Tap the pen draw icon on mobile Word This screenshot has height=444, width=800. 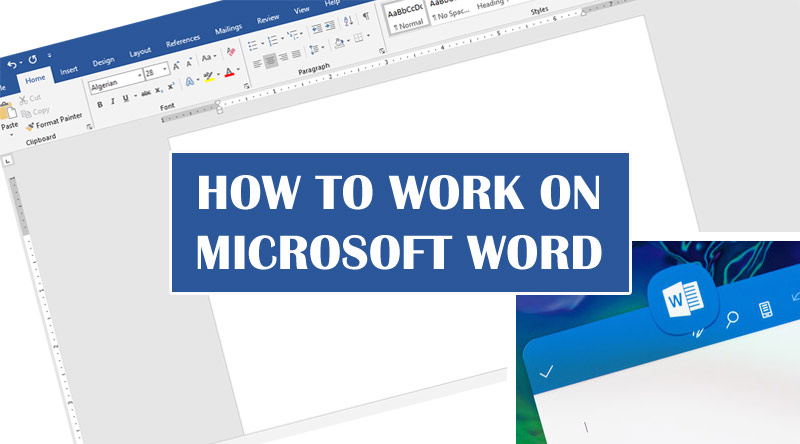coord(698,333)
